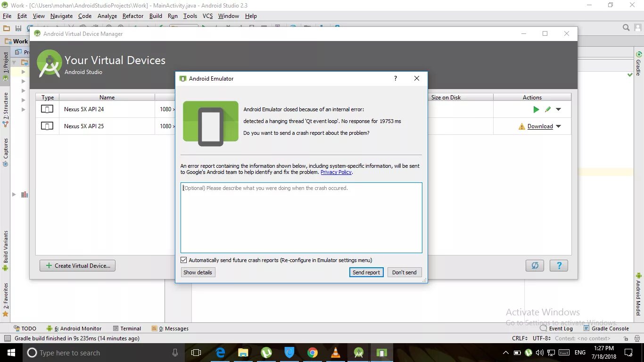Image resolution: width=644 pixels, height=362 pixels.
Task: Click the warning triangle beside Download
Action: pyautogui.click(x=522, y=126)
